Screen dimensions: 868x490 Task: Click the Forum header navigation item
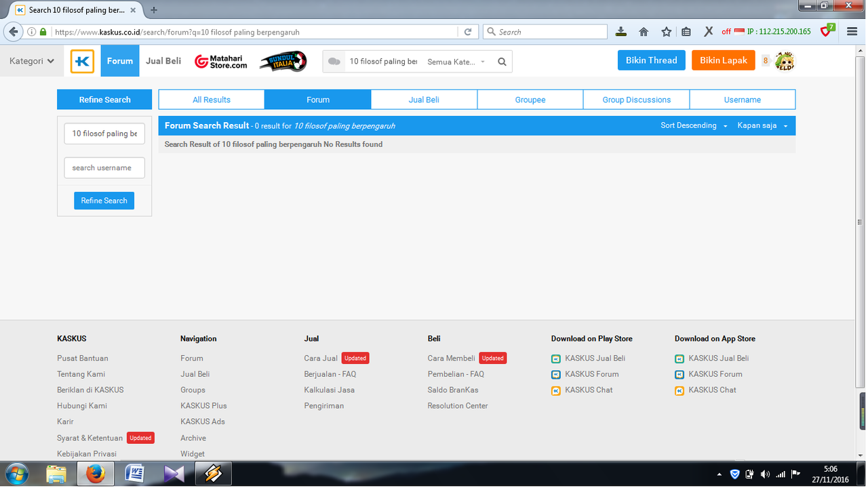[120, 61]
